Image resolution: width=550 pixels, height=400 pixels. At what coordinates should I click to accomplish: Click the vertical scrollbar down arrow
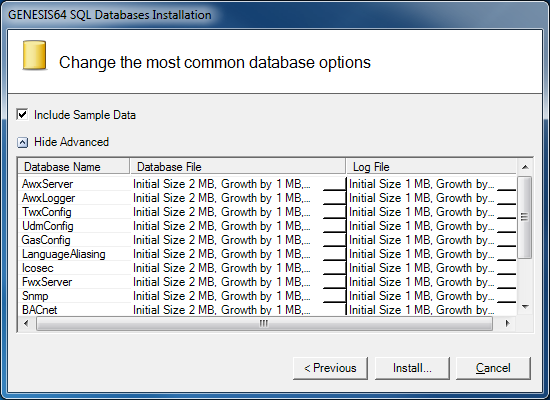[525, 307]
